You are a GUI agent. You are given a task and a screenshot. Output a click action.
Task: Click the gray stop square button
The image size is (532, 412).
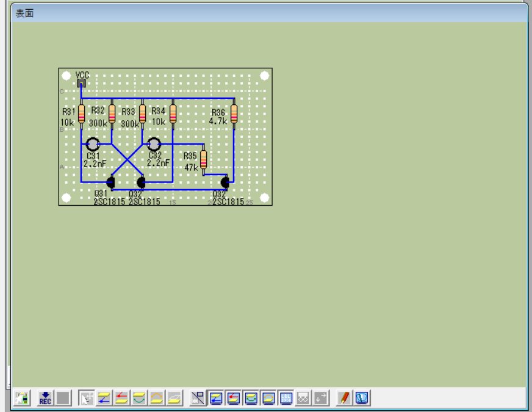pos(63,398)
